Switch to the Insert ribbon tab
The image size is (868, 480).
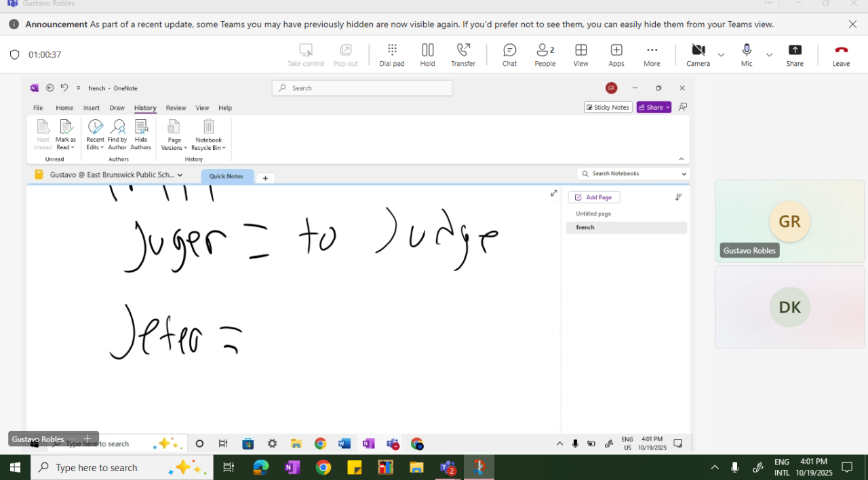click(92, 108)
